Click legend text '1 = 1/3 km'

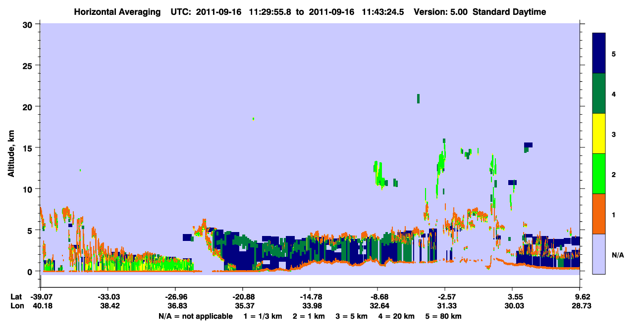(263, 316)
